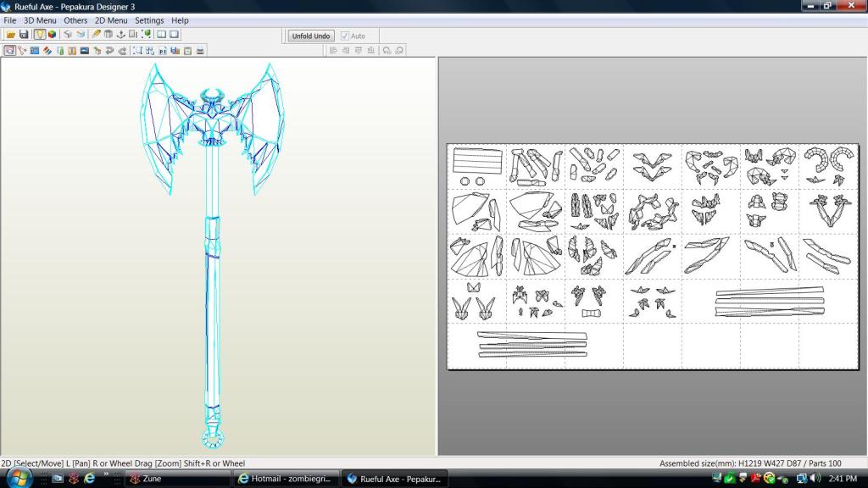This screenshot has height=488, width=868.
Task: Click the two-pane window layout icon
Action: click(x=162, y=34)
